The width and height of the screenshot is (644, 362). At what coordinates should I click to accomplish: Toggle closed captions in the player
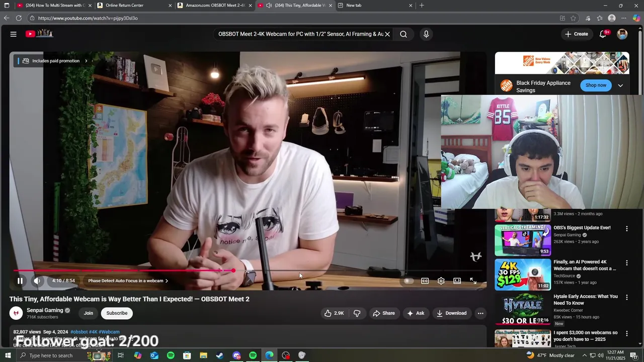pos(425,281)
